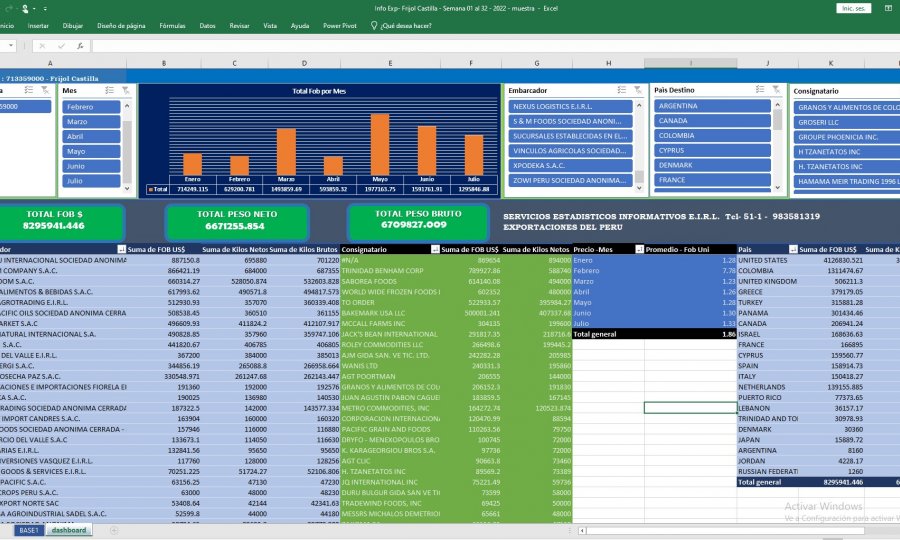Select the Marzo item in Mes slicer

(91, 122)
